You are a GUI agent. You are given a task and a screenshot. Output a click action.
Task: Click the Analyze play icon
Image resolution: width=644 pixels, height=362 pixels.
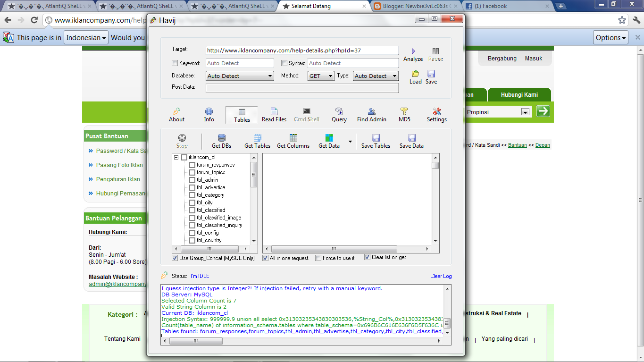click(413, 51)
